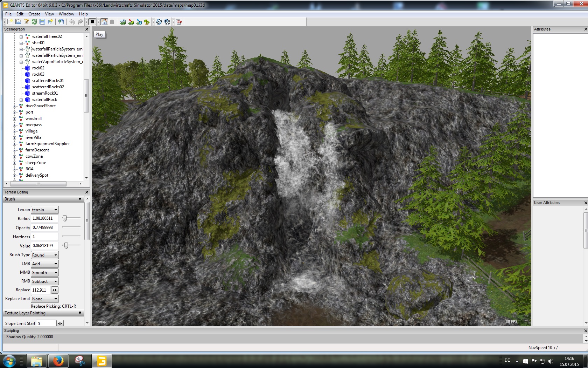This screenshot has height=368, width=588.
Task: Click the Undo arrow in the toolbar
Action: [x=72, y=22]
